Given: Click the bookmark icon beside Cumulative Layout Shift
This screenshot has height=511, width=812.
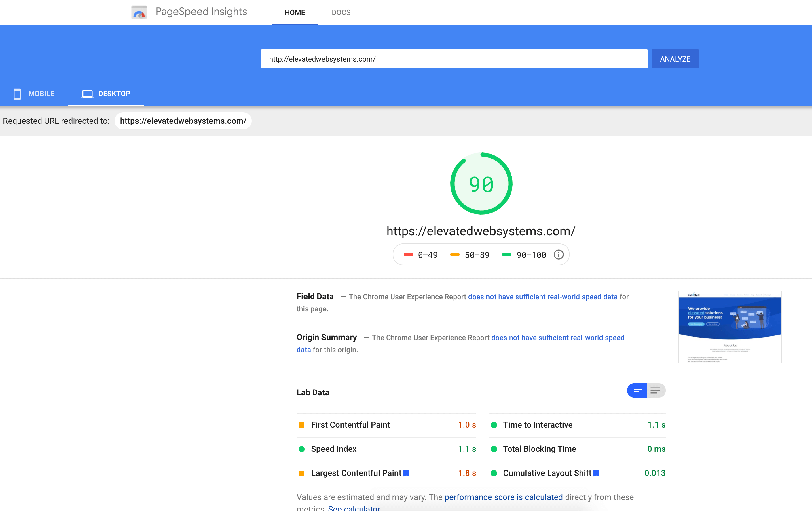Looking at the screenshot, I should pyautogui.click(x=596, y=473).
